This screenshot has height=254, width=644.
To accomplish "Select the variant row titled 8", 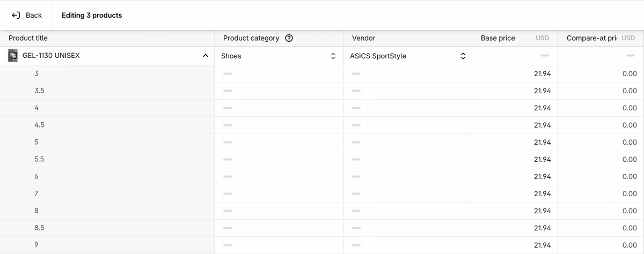I will point(107,211).
